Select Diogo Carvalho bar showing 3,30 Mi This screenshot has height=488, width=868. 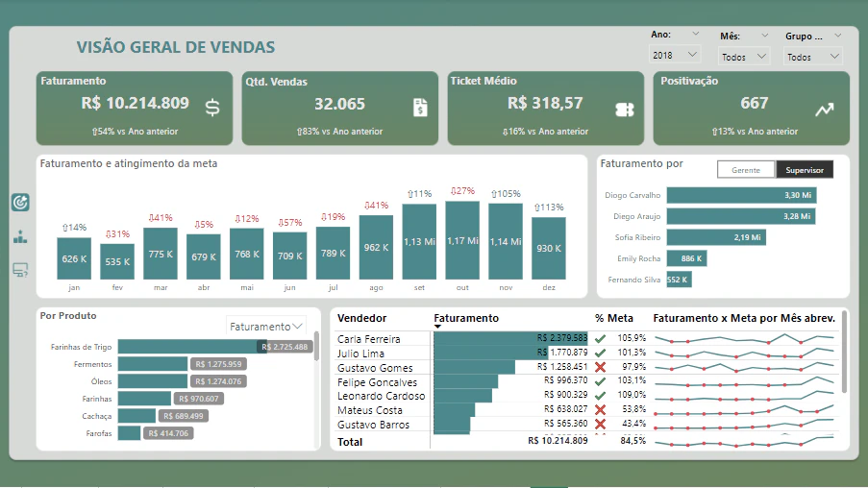tap(742, 195)
